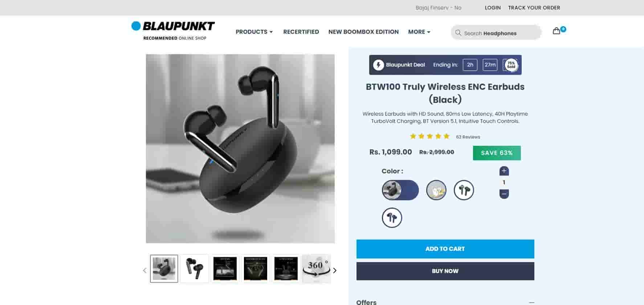The image size is (644, 305).
Task: Select the white earbuds color option
Action: (x=436, y=190)
